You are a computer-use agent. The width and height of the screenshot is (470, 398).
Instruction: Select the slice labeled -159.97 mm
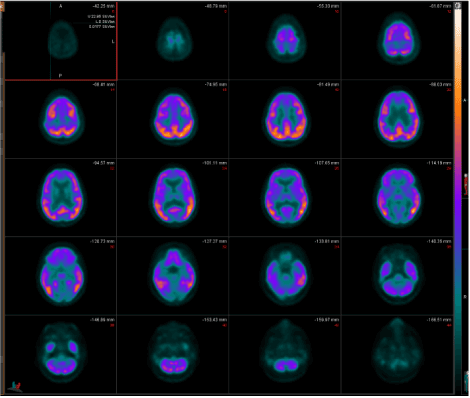(x=285, y=355)
